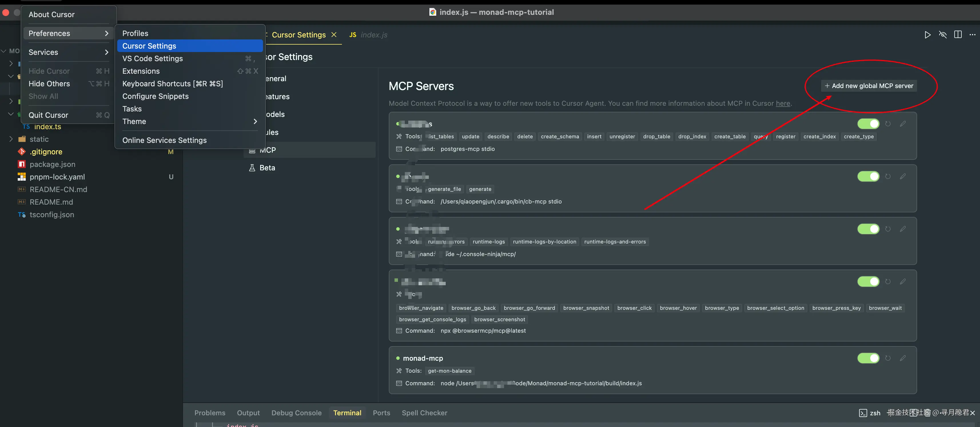Image resolution: width=980 pixels, height=427 pixels.
Task: Click edit pencil for monad-mcp server
Action: pyautogui.click(x=903, y=358)
